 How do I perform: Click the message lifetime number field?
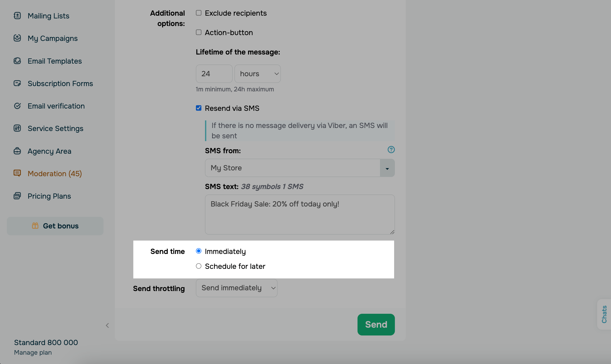(x=214, y=74)
